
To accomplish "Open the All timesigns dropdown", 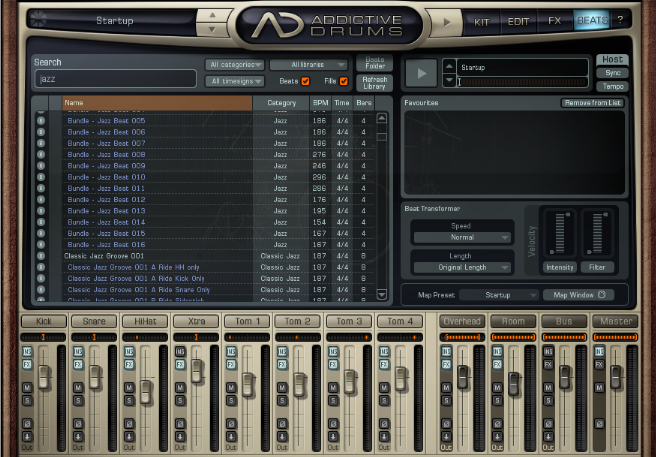I will 235,81.
